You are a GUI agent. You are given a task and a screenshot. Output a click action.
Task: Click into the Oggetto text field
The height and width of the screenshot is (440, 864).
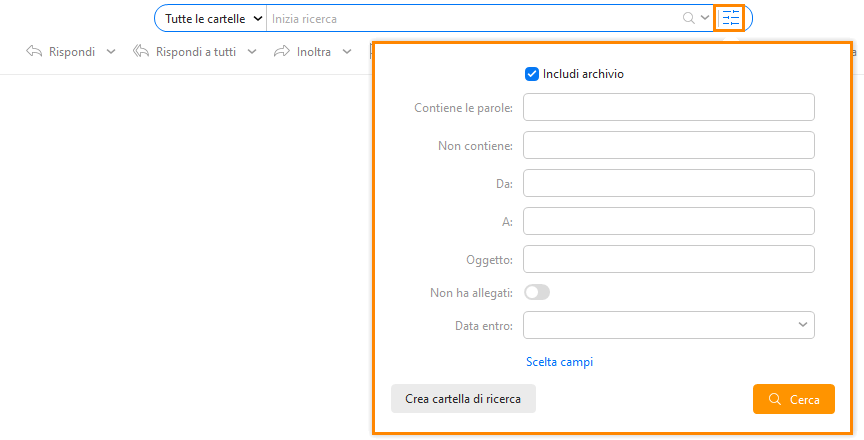[x=669, y=259]
